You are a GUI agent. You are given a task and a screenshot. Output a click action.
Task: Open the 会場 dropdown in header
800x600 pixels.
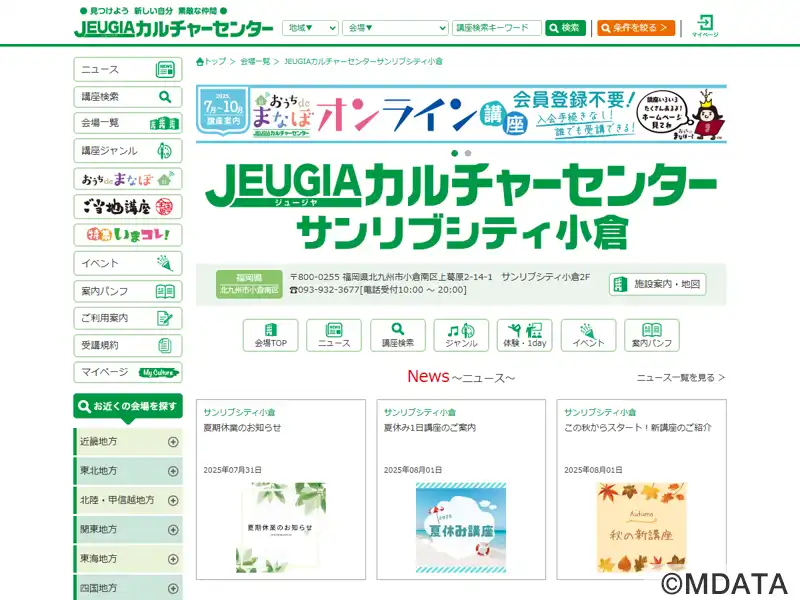pyautogui.click(x=395, y=28)
